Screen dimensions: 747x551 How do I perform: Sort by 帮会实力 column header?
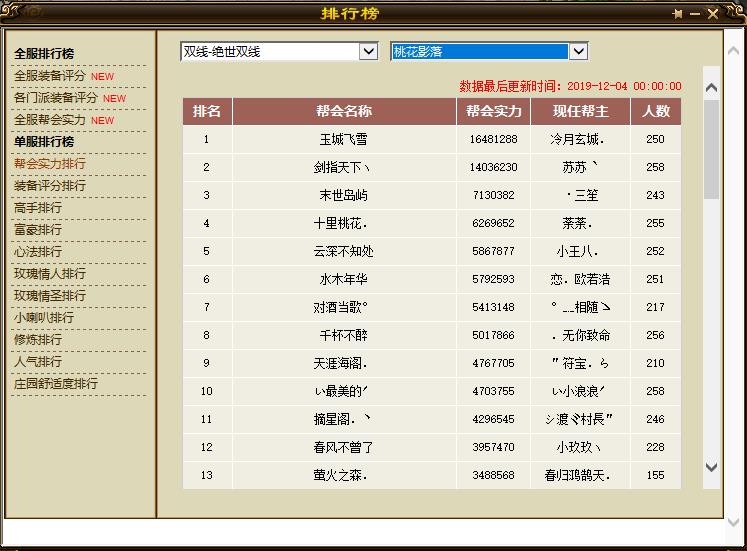coord(494,111)
